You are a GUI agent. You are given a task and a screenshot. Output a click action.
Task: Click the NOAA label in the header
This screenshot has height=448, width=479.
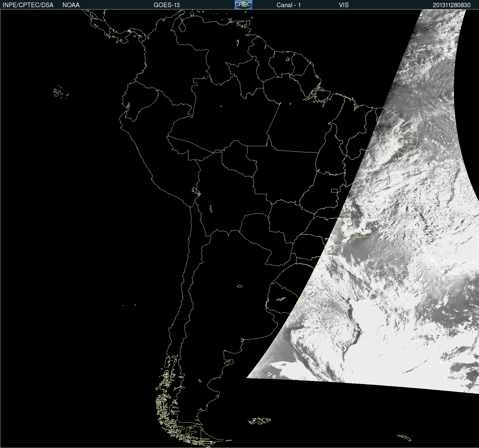pyautogui.click(x=71, y=5)
